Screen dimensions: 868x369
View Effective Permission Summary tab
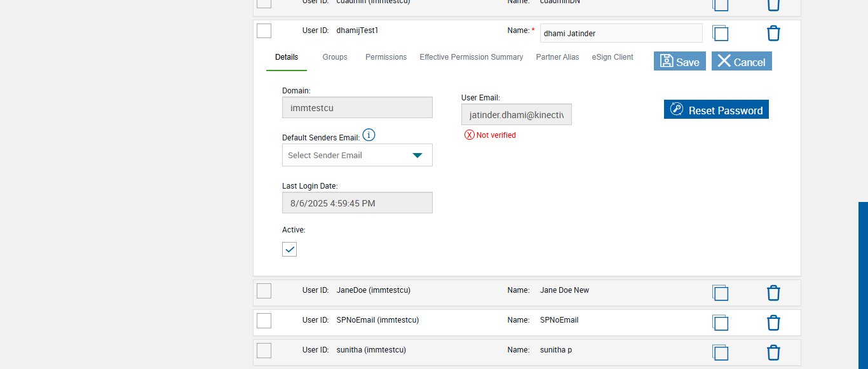pos(471,57)
